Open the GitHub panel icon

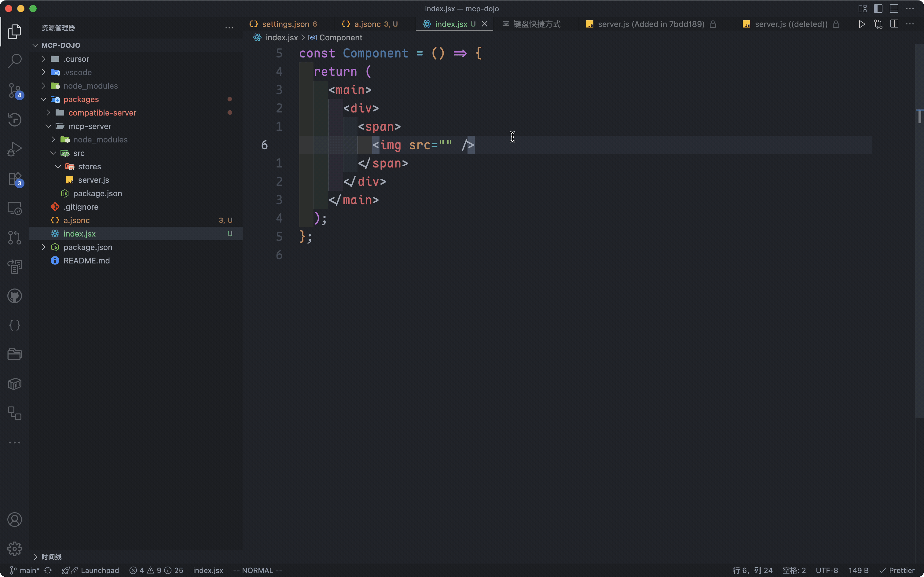(14, 296)
